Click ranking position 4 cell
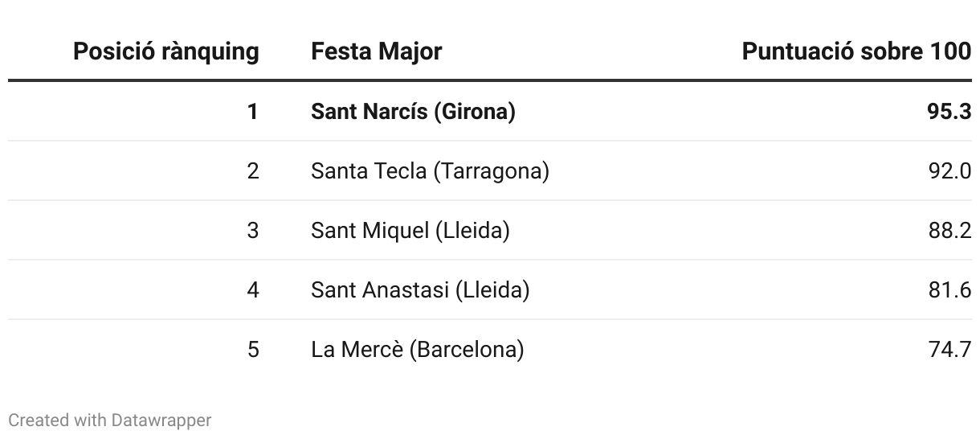 coord(253,290)
